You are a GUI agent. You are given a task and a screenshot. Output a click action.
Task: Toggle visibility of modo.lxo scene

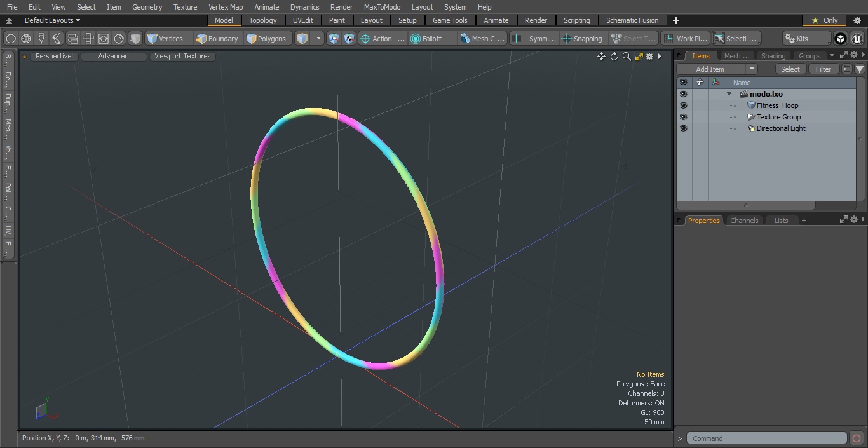click(x=683, y=94)
